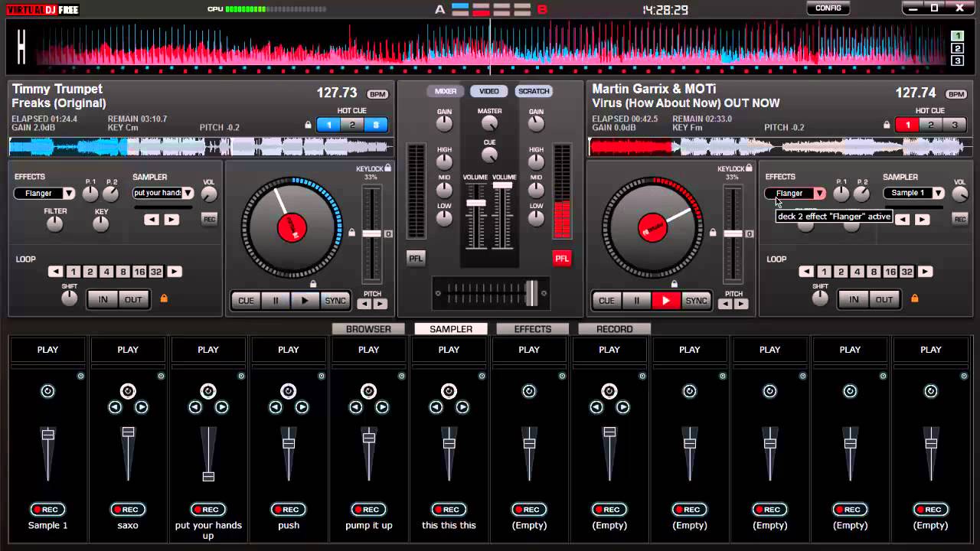Viewport: 980px width, 551px height.
Task: Pause the right deck playback
Action: point(636,301)
